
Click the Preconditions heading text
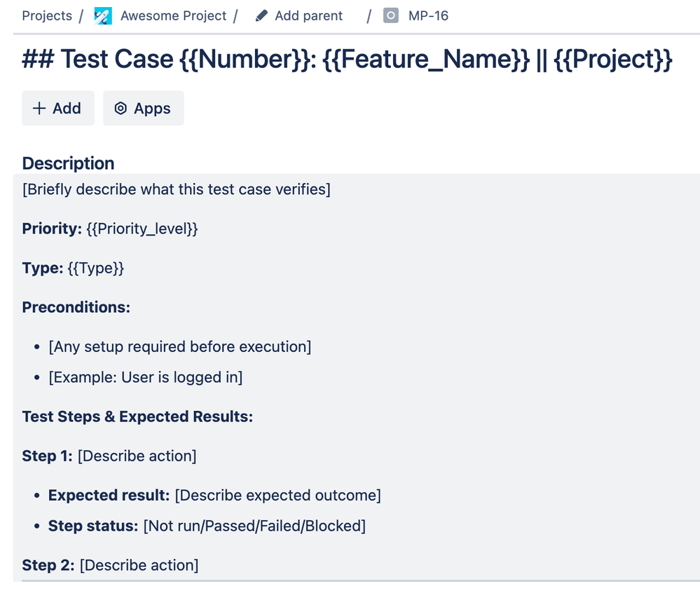click(x=76, y=307)
